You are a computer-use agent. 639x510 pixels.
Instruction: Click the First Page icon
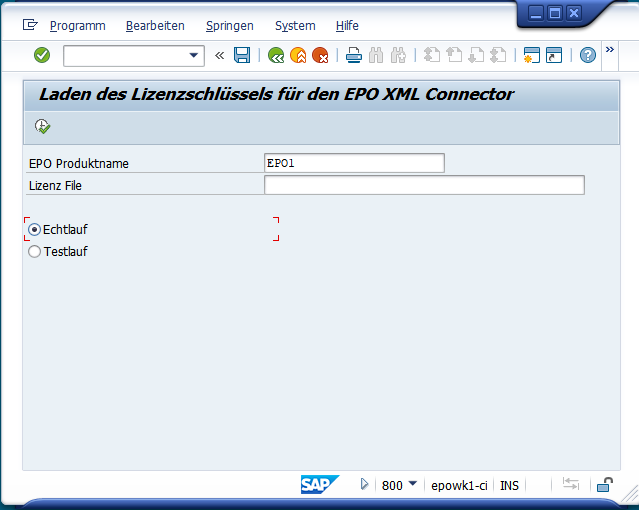(x=432, y=55)
